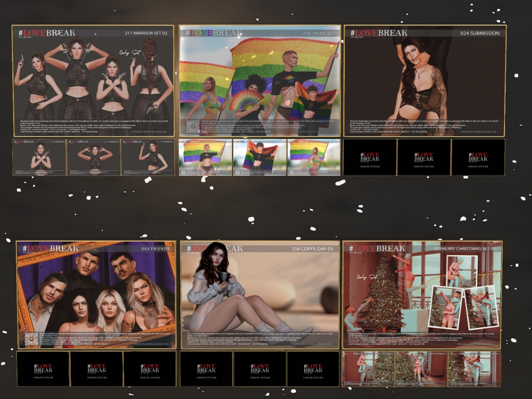
Task: Pick the leftmost small pose thumbnail under Warrior Set
Action: (39, 157)
